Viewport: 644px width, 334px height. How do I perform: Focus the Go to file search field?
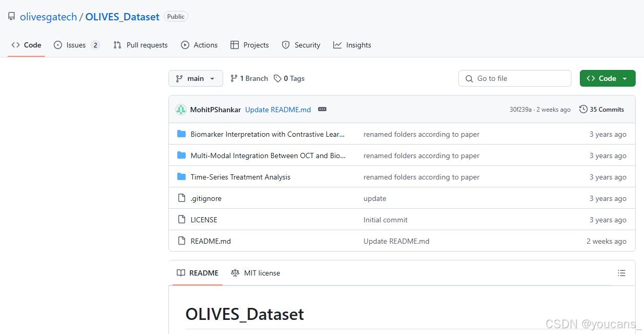click(x=515, y=78)
